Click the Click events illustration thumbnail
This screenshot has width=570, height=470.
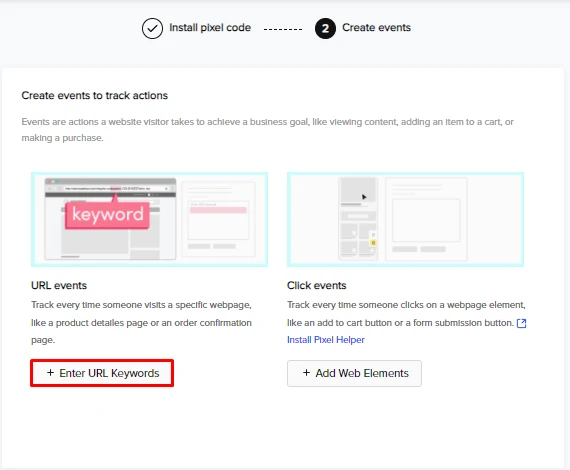pyautogui.click(x=405, y=220)
